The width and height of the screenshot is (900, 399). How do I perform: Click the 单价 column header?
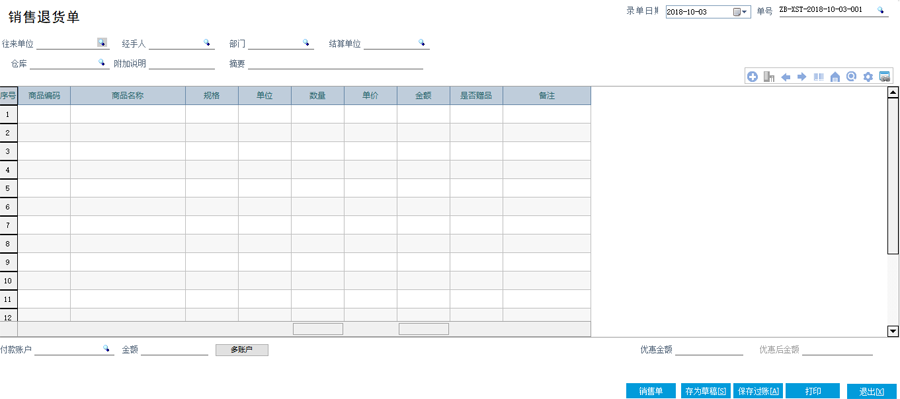371,96
